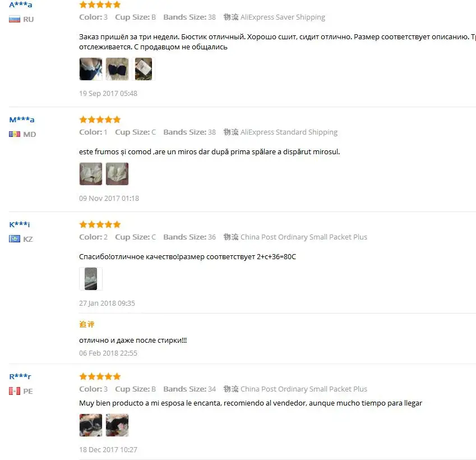
Task: Click the five-star rating of A***a's review
Action: click(100, 4)
